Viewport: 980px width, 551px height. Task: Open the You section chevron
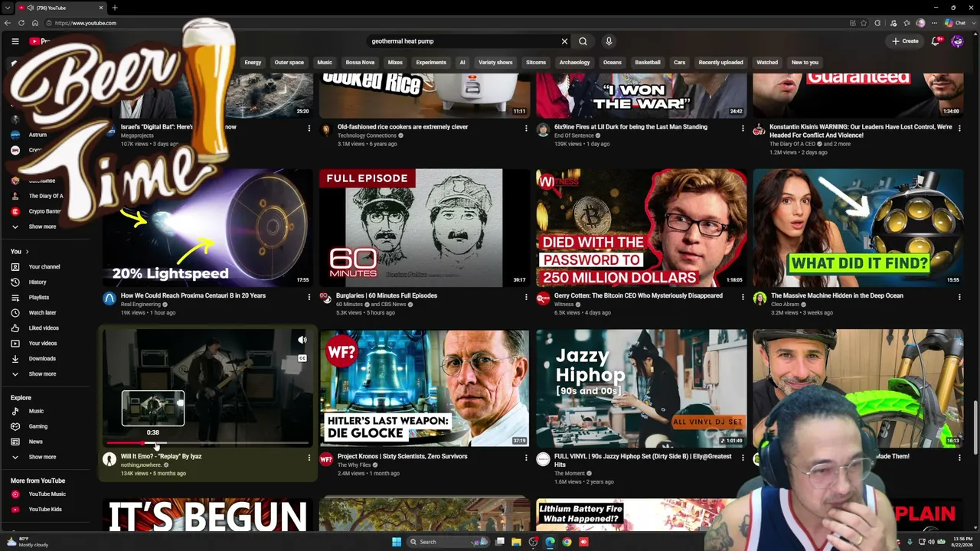[x=27, y=252]
